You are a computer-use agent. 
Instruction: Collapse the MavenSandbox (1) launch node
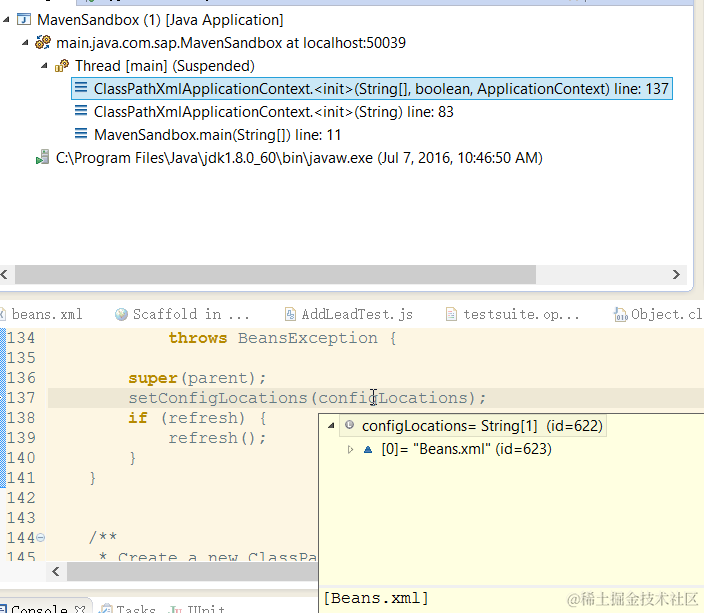6,20
